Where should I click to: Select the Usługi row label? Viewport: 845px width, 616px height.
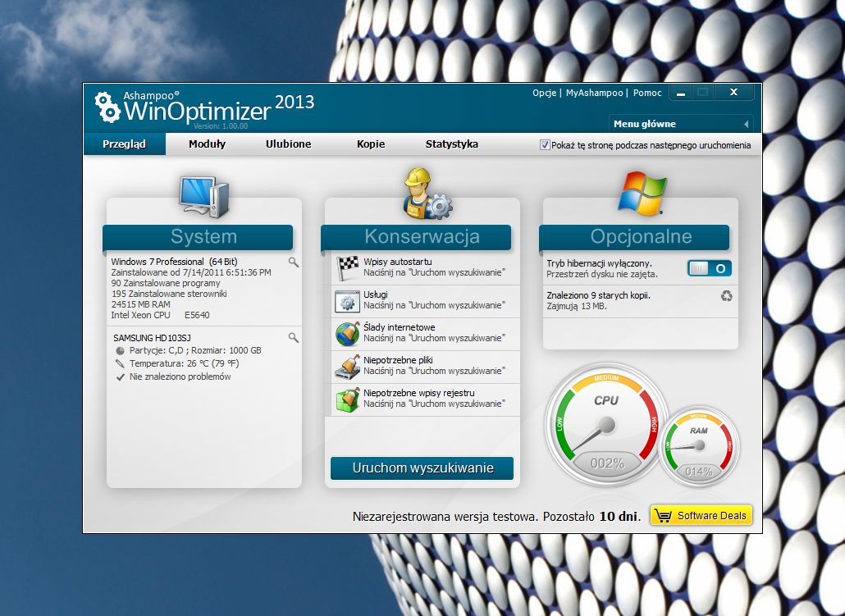376,294
